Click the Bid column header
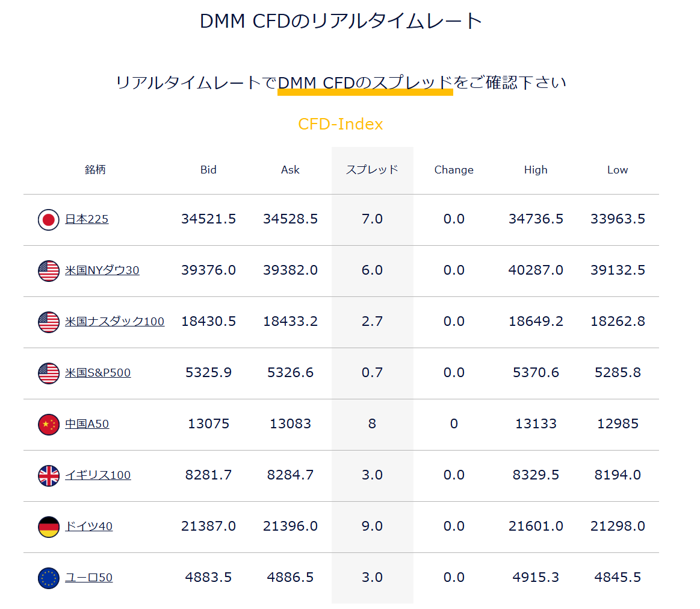Viewport: 700px width, 609px height. [208, 169]
